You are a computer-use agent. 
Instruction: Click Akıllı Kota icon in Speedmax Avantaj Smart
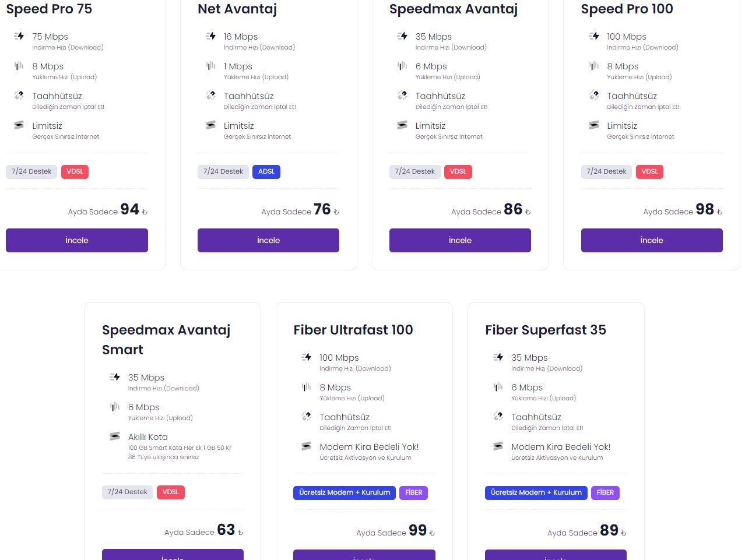tap(115, 436)
